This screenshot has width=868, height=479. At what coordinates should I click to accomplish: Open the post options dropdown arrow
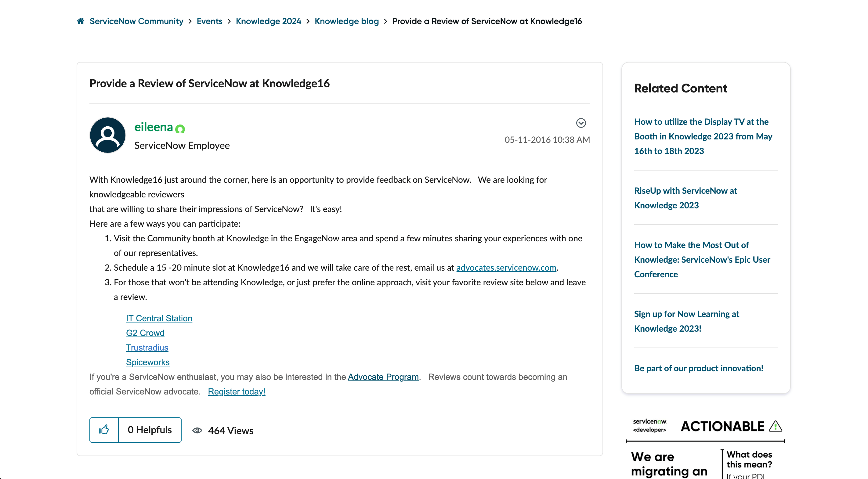coord(580,123)
